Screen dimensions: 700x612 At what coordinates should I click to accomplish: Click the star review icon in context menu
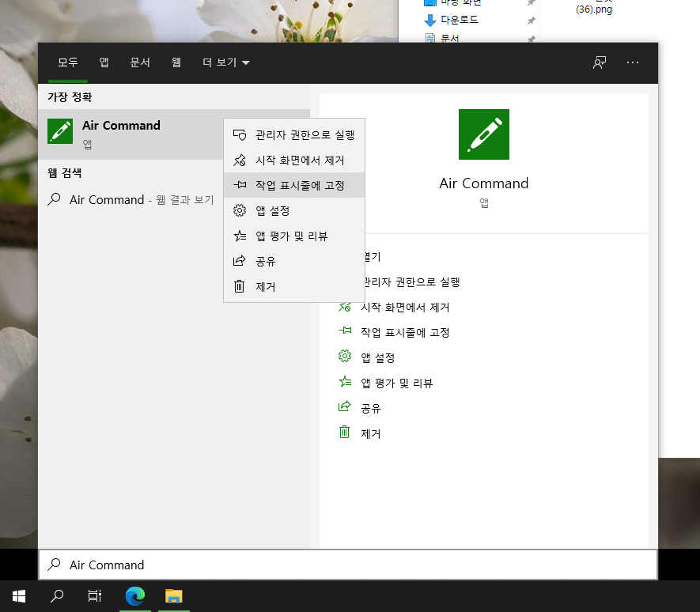coord(240,236)
